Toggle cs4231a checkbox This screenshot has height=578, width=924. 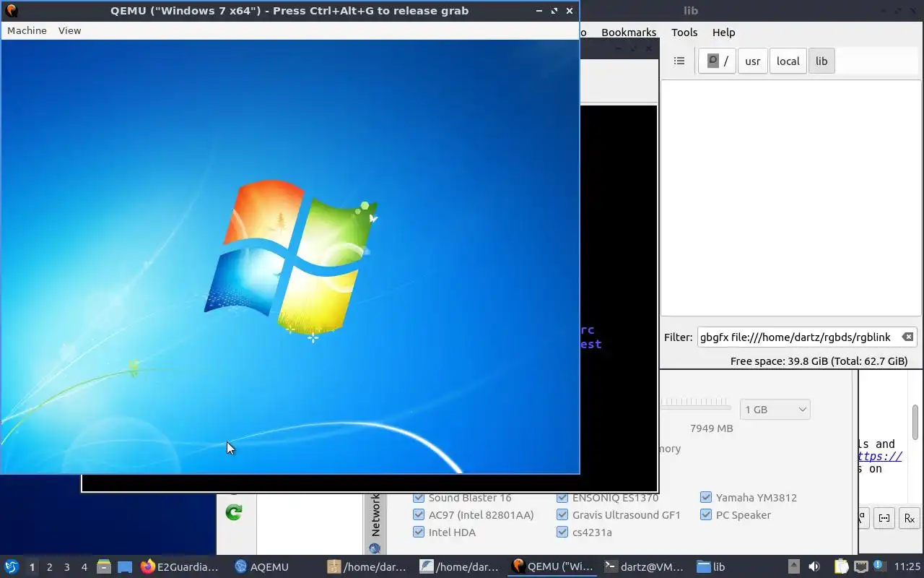pyautogui.click(x=562, y=532)
